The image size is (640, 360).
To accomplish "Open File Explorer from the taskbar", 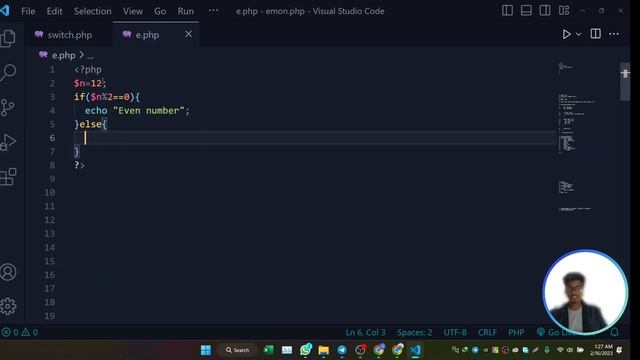I will (x=324, y=350).
